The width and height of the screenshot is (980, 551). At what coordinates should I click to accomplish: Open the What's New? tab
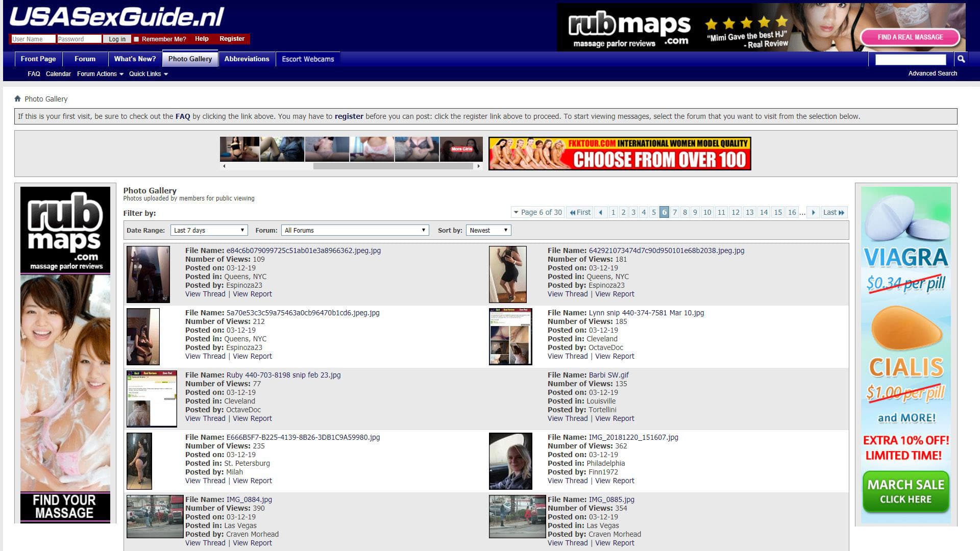click(135, 59)
